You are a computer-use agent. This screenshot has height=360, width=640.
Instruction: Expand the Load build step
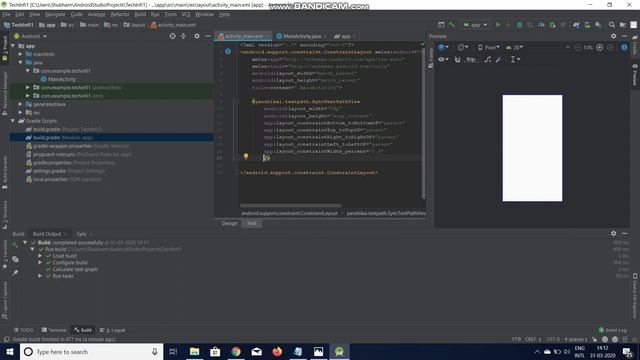coord(40,256)
